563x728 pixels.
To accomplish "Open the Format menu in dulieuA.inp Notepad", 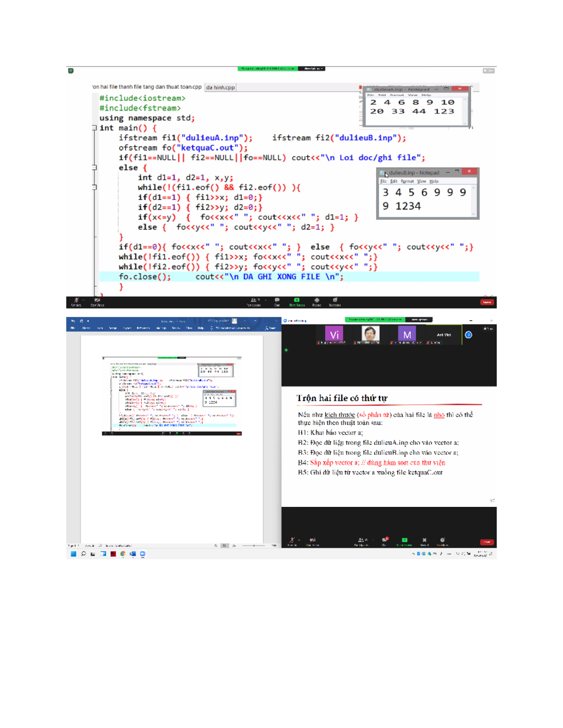I will pos(396,95).
